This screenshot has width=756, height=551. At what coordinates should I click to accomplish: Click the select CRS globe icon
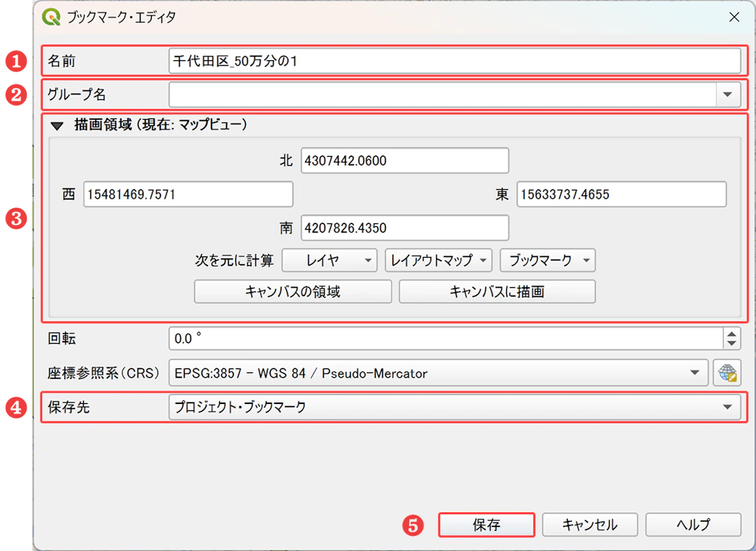tap(727, 372)
